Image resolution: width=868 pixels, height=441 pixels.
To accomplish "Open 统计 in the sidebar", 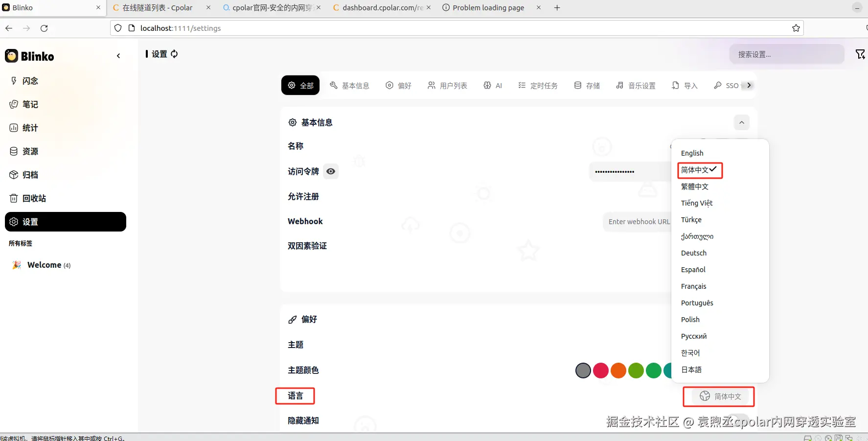I will pos(66,128).
